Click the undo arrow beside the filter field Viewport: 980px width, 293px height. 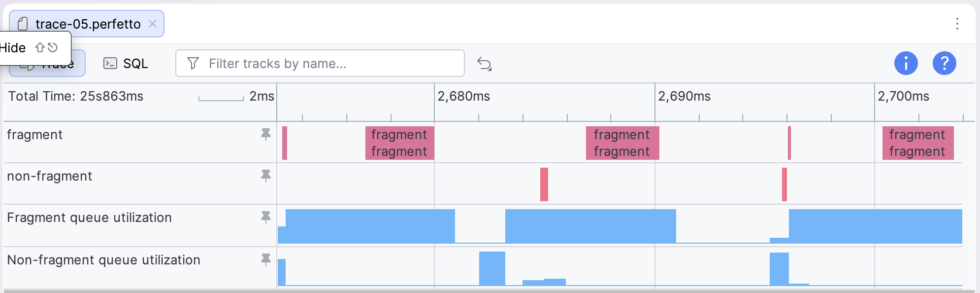pos(485,64)
